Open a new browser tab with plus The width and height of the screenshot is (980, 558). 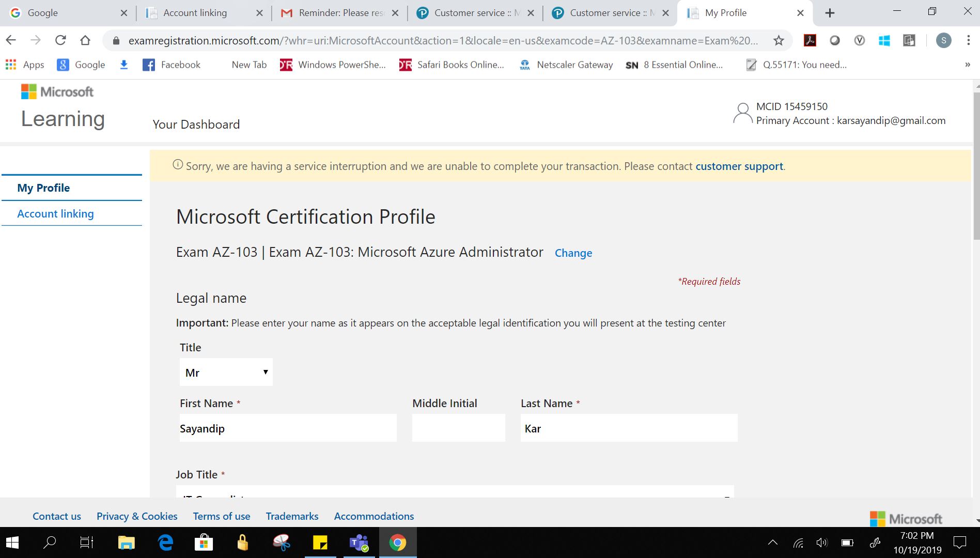[x=830, y=13]
